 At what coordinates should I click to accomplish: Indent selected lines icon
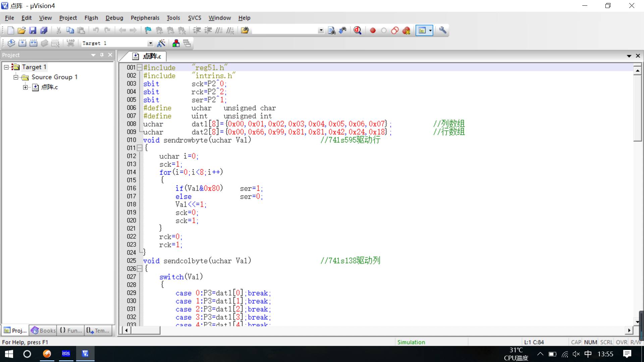pos(197,31)
